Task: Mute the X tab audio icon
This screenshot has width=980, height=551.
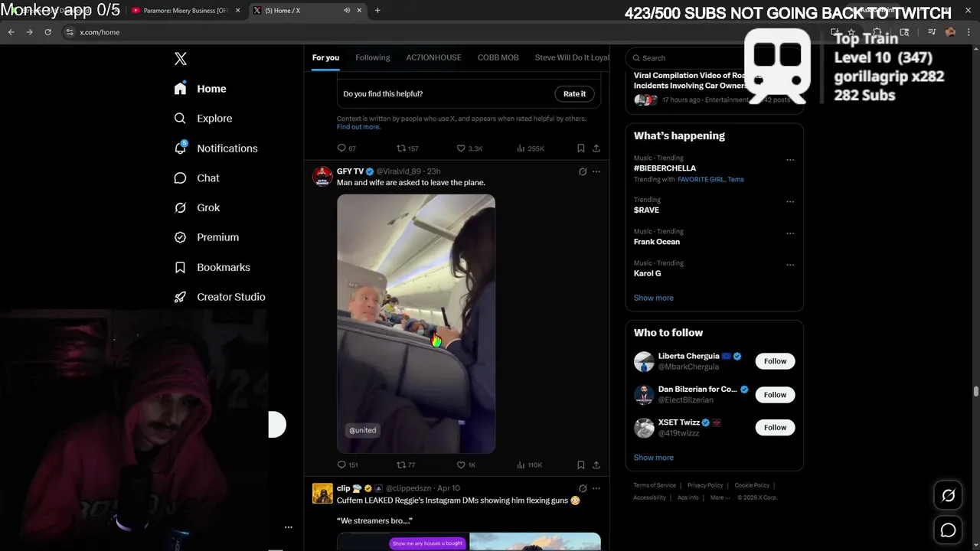Action: (x=347, y=11)
